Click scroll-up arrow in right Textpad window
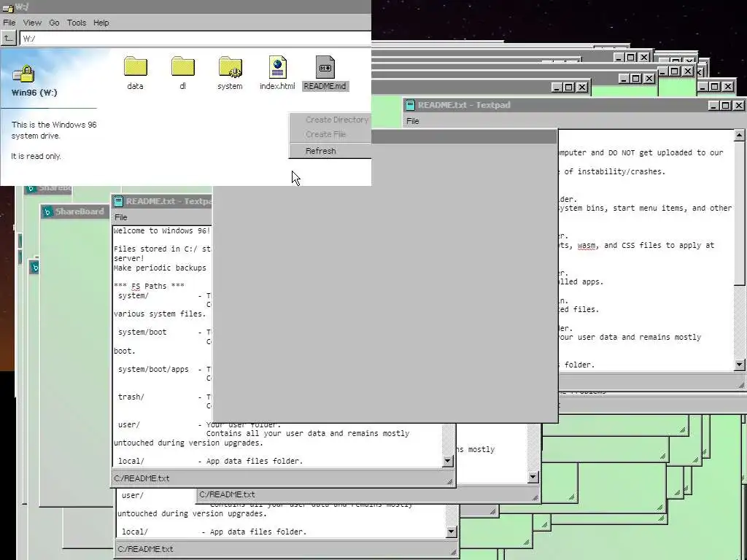This screenshot has height=560, width=747. [x=739, y=136]
